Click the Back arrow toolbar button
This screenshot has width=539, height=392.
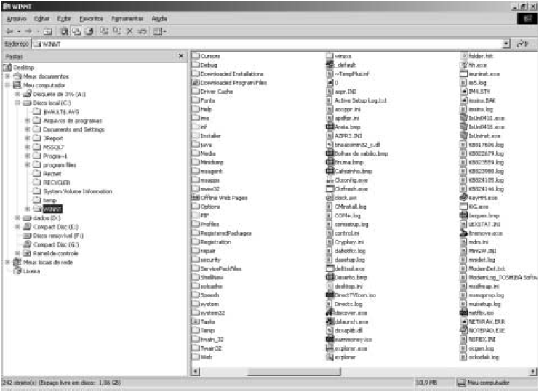[x=8, y=32]
